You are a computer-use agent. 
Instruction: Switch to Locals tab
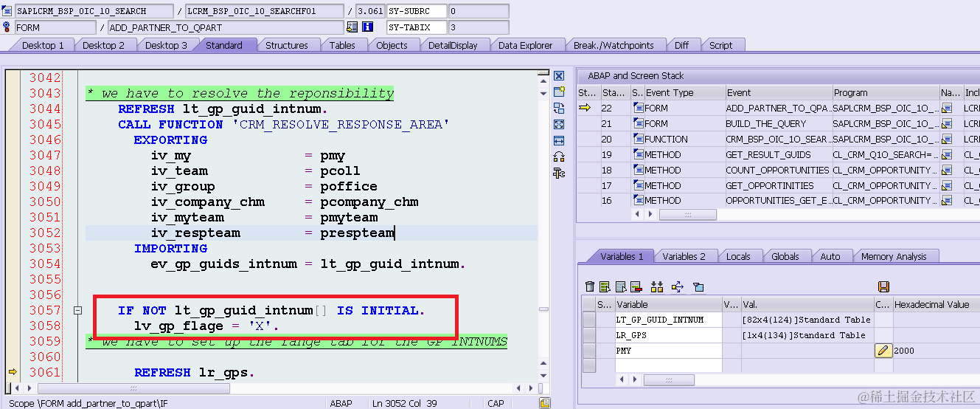(738, 256)
